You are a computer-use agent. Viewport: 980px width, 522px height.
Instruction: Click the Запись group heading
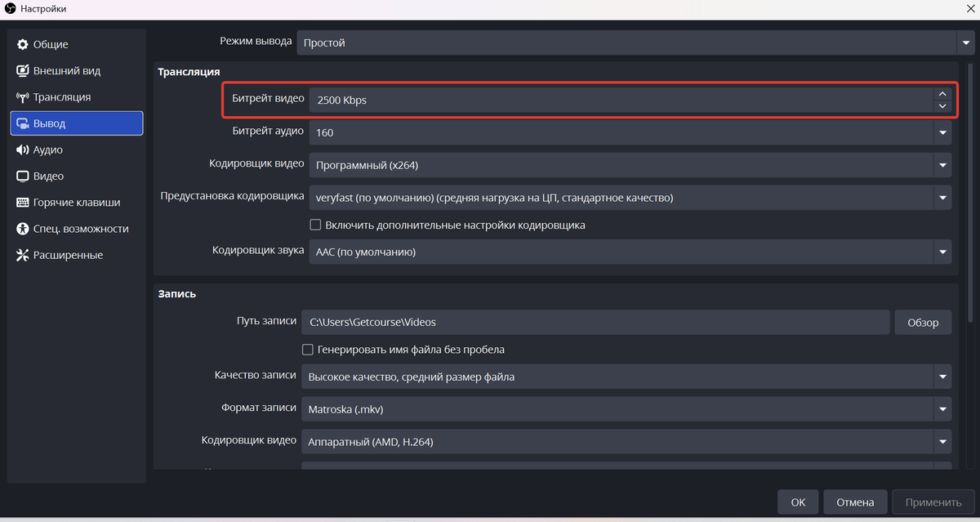click(x=176, y=293)
